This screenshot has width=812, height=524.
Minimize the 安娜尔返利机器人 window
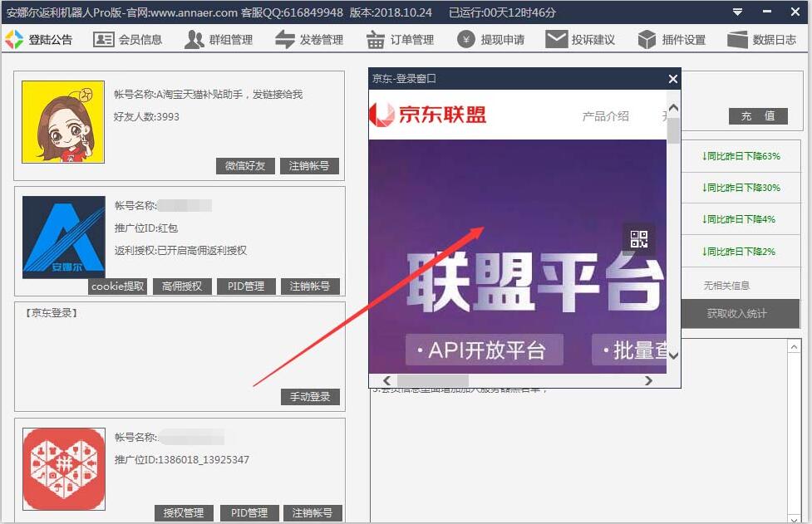point(767,12)
